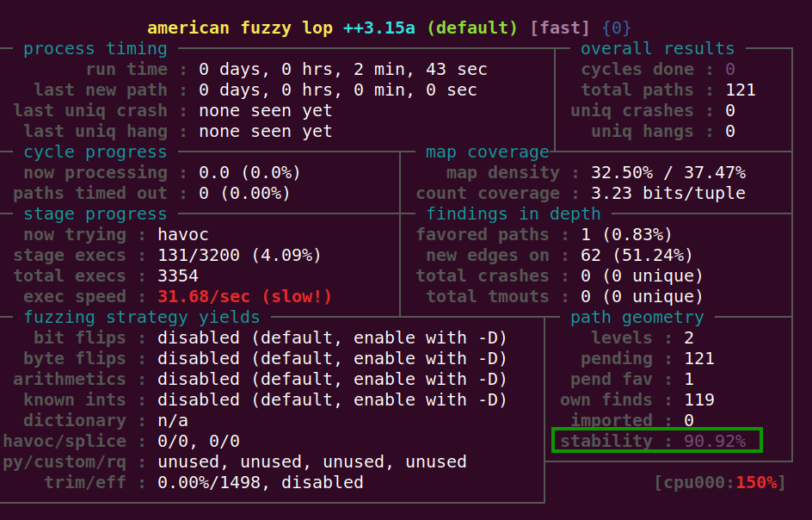
Task: Click the 'overall results' section header
Action: [658, 49]
